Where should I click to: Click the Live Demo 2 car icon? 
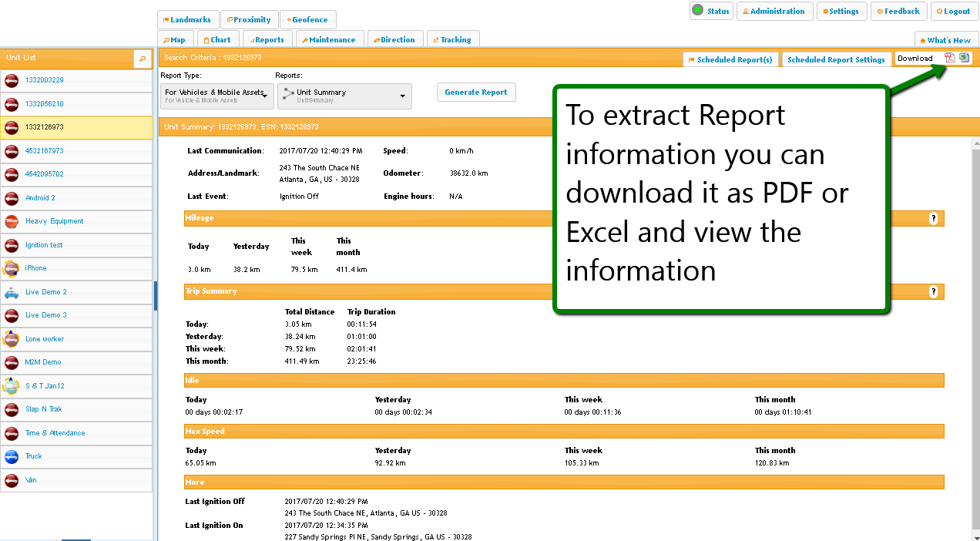coord(12,292)
